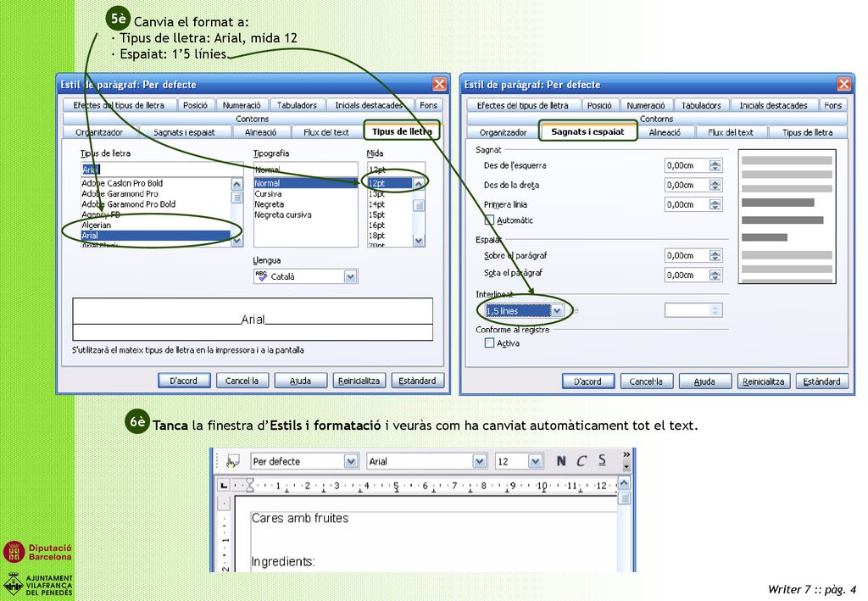Image resolution: width=868 pixels, height=601 pixels.
Task: Open Alineació tab in left dialog
Action: (x=261, y=132)
